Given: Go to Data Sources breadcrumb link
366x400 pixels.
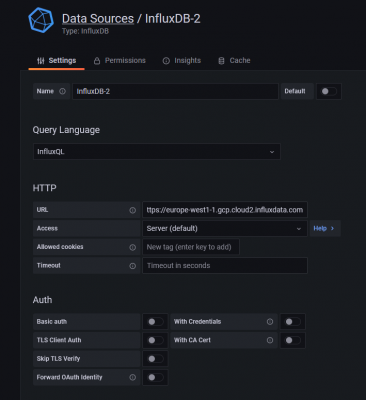Looking at the screenshot, I should point(98,19).
